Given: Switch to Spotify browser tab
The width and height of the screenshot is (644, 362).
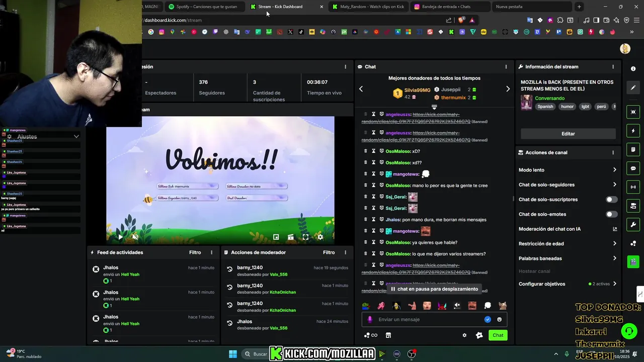Looking at the screenshot, I should (x=204, y=7).
